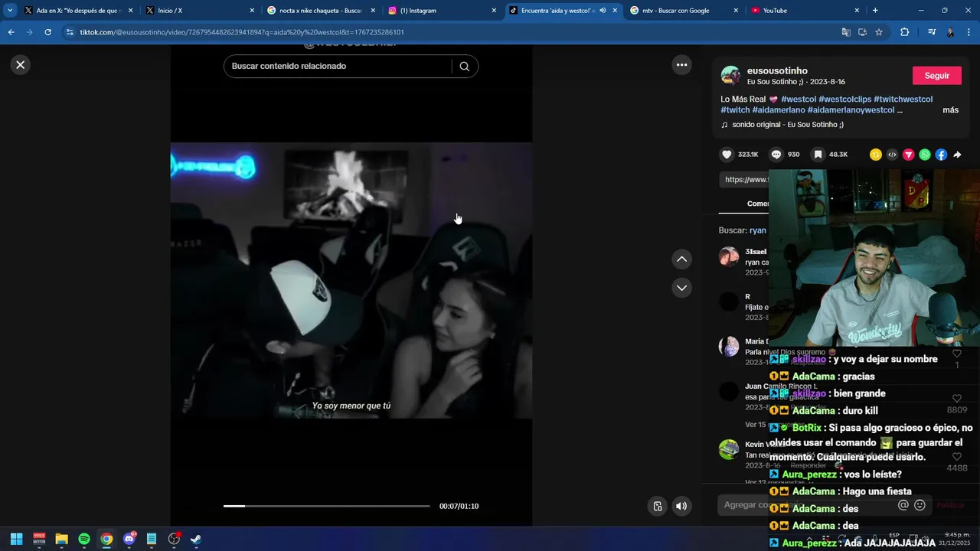The width and height of the screenshot is (980, 551).
Task: Switch to 'mtv - Buscar con Google' tab
Action: point(681,11)
